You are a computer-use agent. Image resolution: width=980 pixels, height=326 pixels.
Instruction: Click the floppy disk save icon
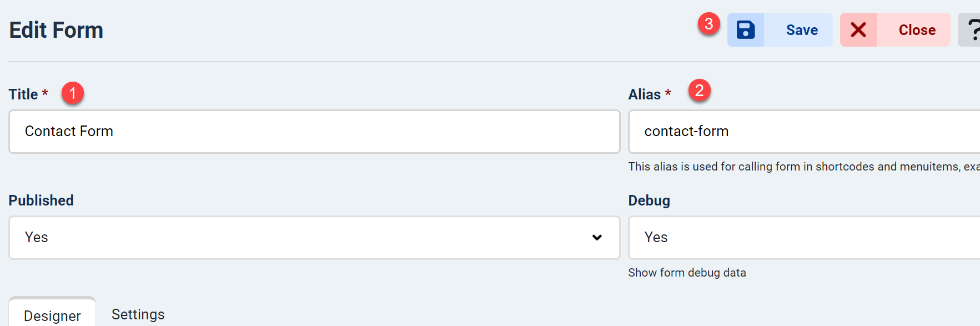pos(746,30)
